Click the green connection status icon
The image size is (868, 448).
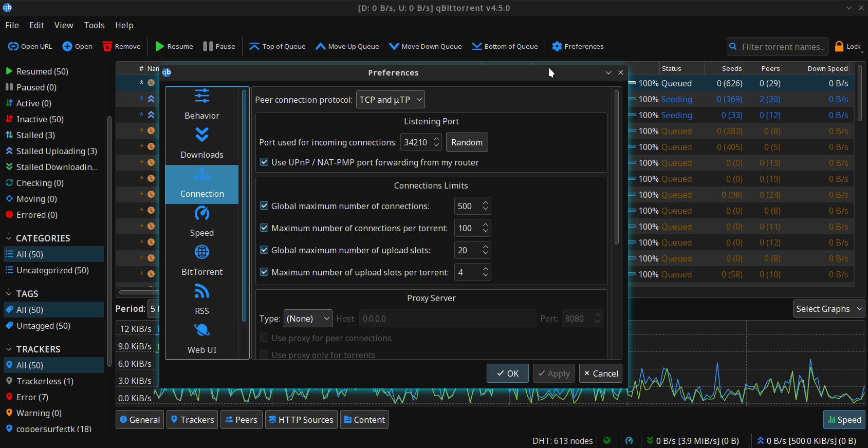[607, 441]
